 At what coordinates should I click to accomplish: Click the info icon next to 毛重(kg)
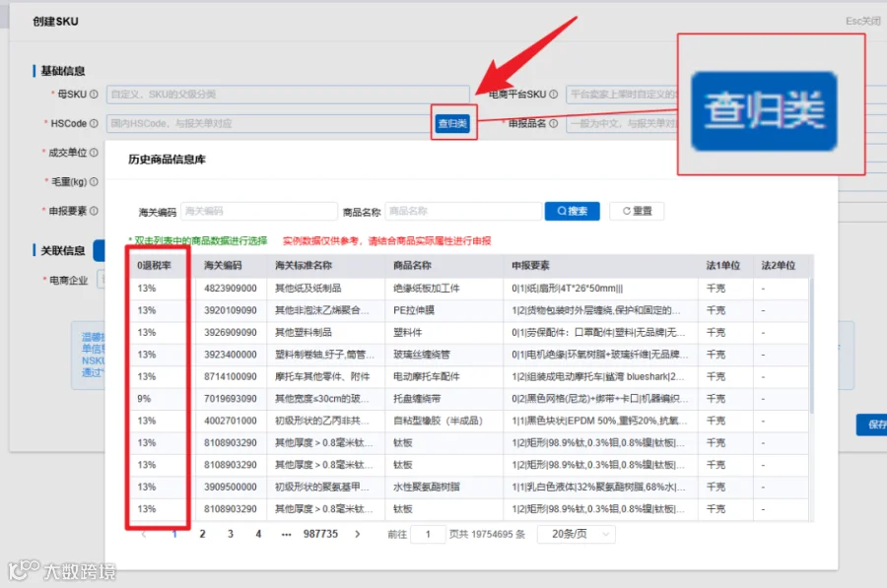pos(94,181)
